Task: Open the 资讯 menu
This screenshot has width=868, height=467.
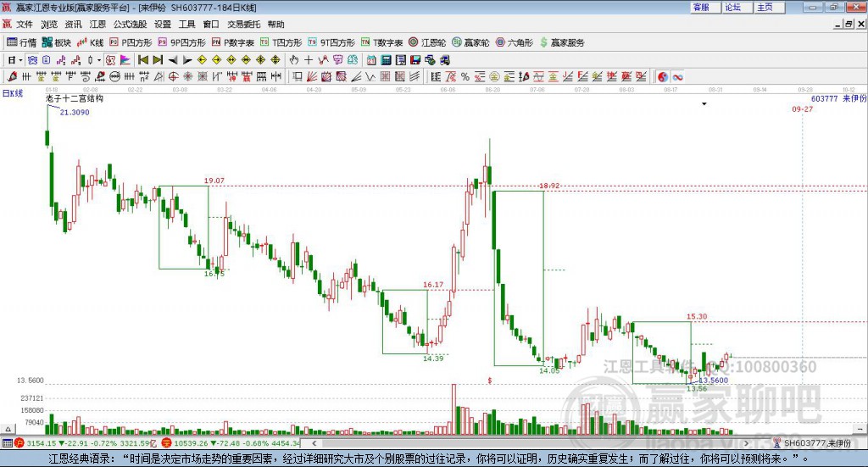Action: (73, 25)
